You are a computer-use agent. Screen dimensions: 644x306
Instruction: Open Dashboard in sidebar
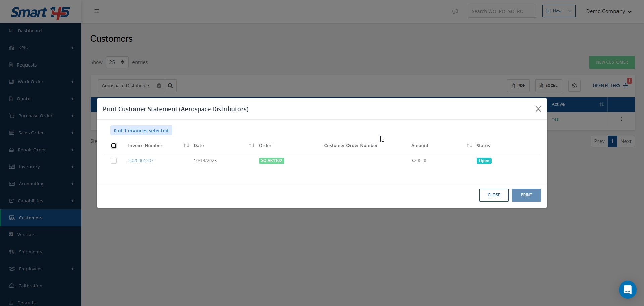[x=30, y=31]
